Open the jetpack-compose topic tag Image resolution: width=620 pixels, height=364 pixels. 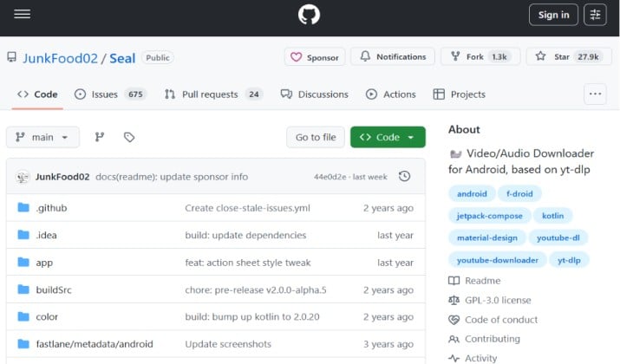click(x=490, y=216)
